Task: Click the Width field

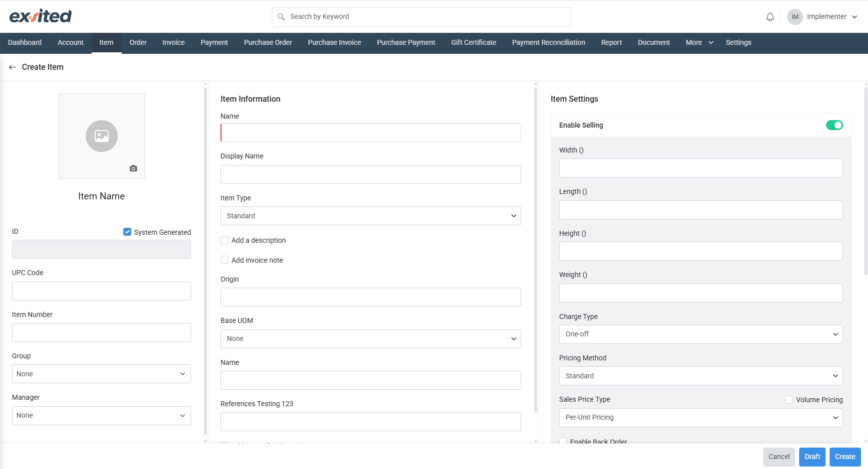Action: [x=701, y=168]
